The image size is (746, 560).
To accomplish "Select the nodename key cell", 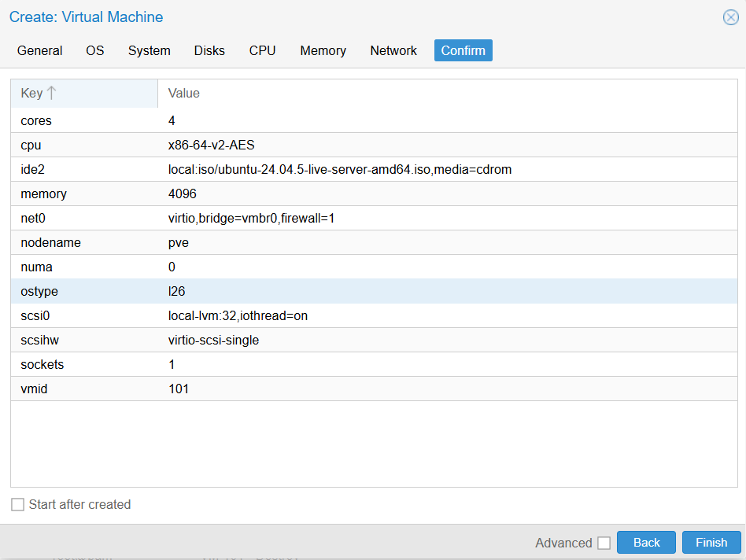I will pos(84,242).
